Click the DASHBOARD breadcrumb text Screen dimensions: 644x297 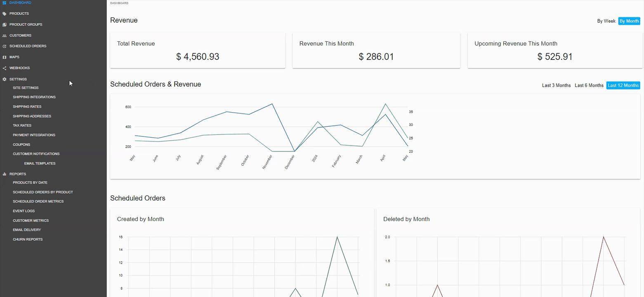point(119,3)
